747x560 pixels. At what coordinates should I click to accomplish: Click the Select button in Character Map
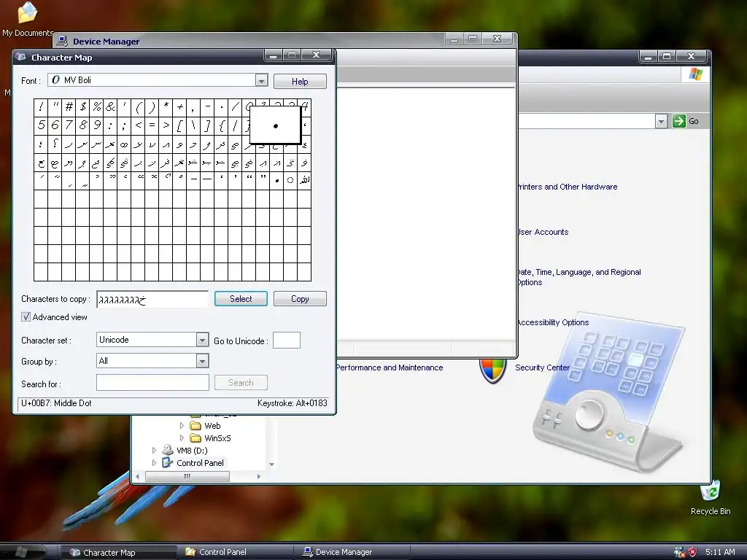point(241,298)
